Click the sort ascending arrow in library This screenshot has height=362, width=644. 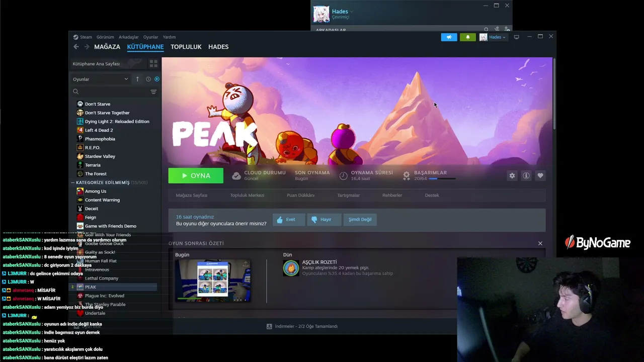point(137,79)
